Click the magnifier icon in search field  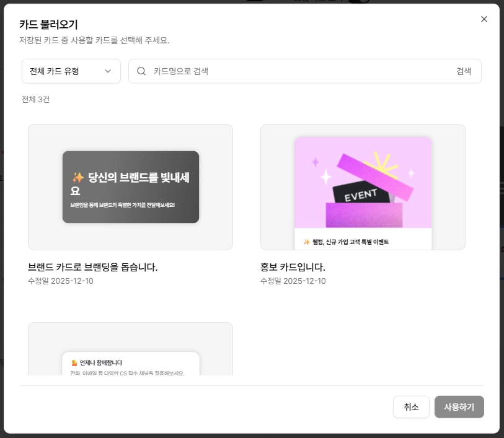(141, 71)
